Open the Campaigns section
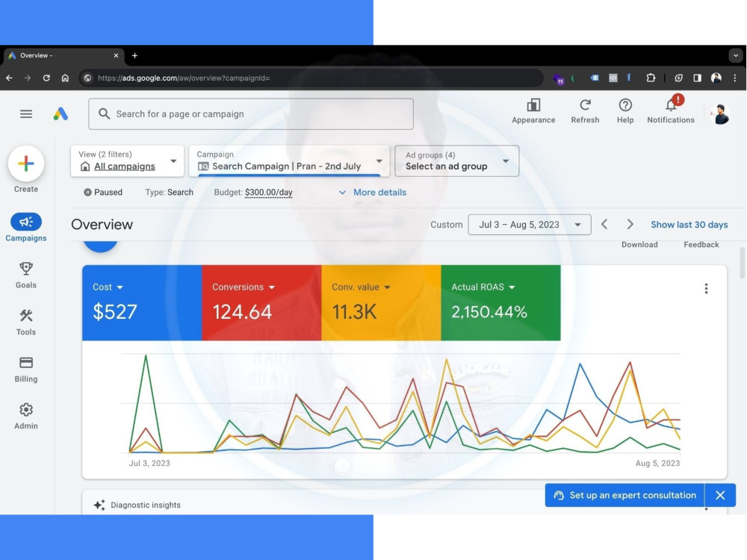Viewport: 747px width, 560px height. 25,227
